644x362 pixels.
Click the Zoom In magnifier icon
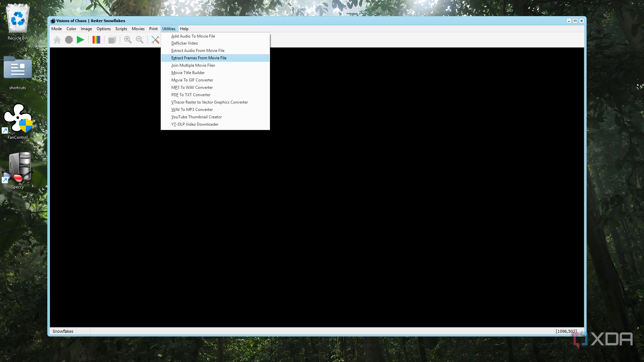coord(128,40)
